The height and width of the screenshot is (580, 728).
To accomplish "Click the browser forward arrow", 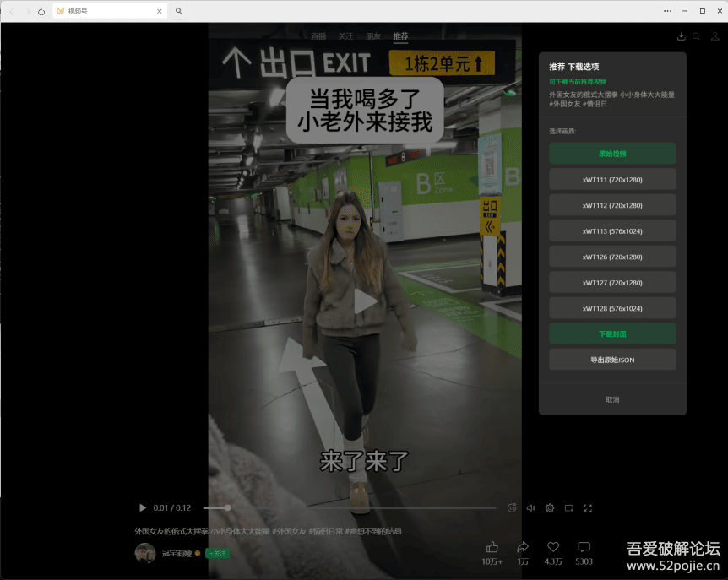I will [x=27, y=11].
